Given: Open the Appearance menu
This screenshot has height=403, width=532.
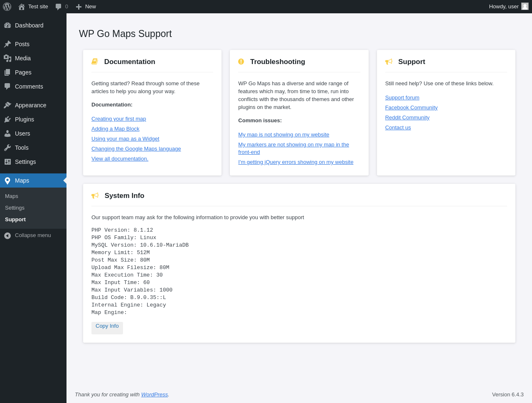Looking at the screenshot, I should (x=30, y=105).
